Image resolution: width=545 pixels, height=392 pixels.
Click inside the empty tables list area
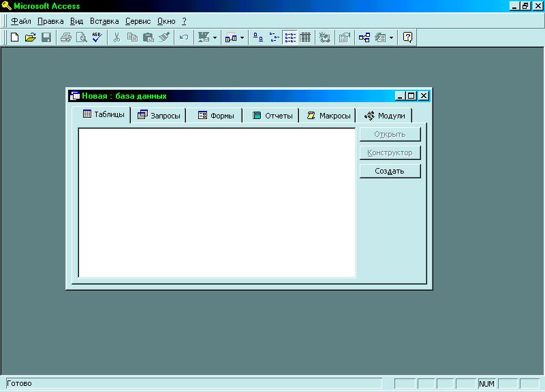click(x=217, y=203)
